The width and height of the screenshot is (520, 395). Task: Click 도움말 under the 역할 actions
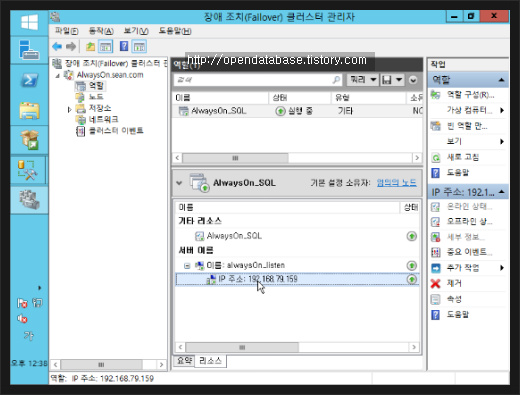click(458, 172)
